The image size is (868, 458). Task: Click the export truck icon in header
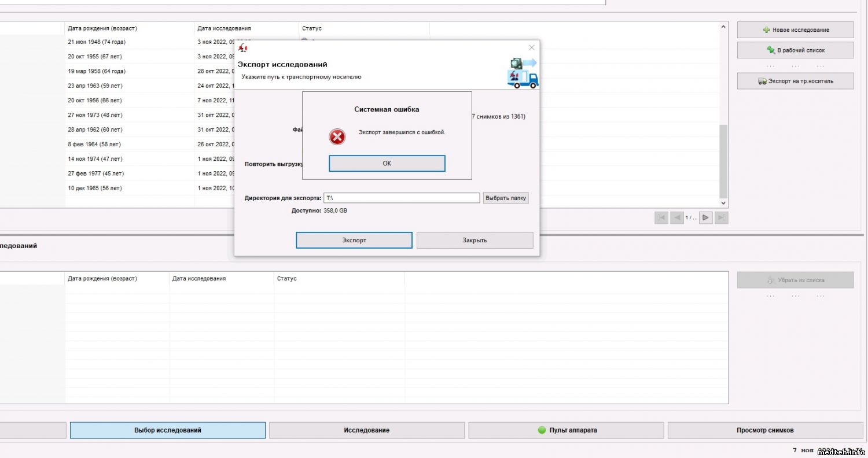(x=523, y=73)
